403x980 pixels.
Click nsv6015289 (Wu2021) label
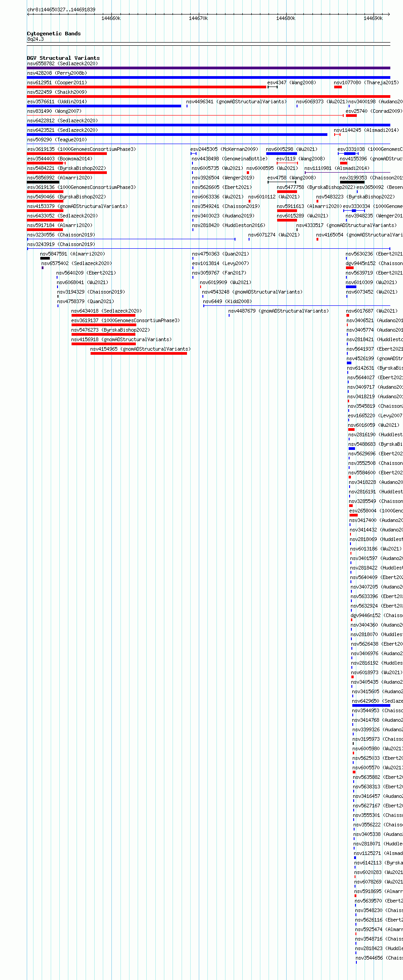coord(302,216)
